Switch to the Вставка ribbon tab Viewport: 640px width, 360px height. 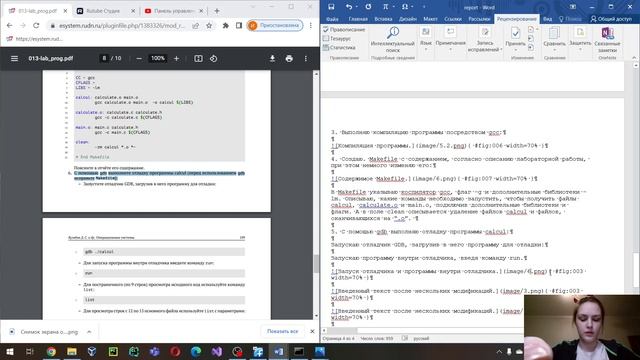383,19
